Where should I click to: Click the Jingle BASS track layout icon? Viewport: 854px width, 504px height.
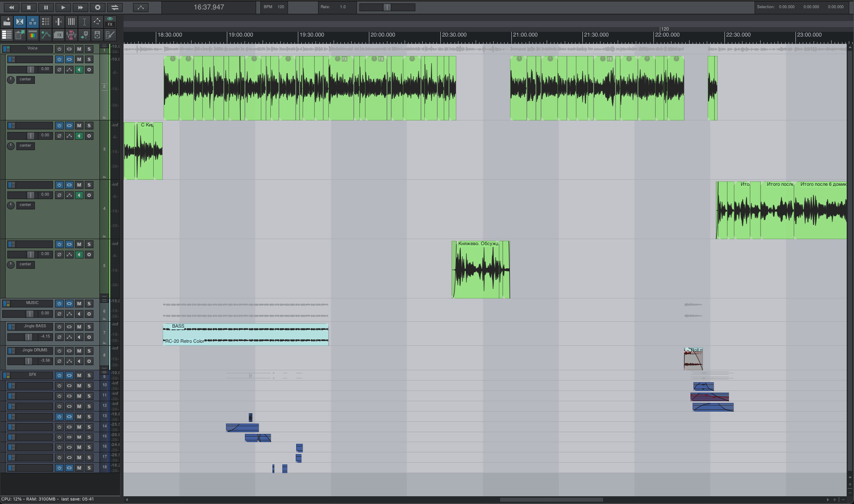click(12, 327)
